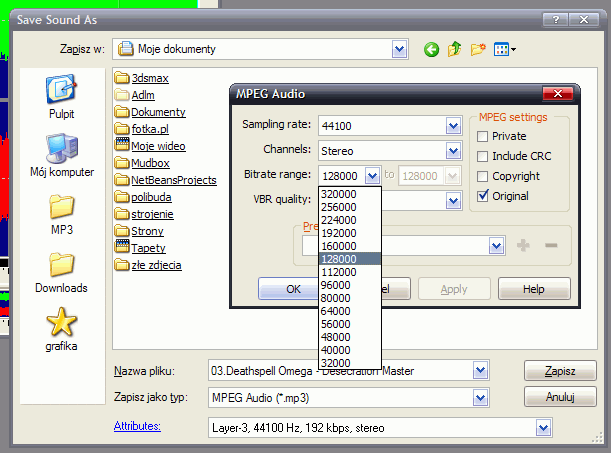Open Pulpit desktop shortcut in sidebar
This screenshot has width=611, height=453.
(x=61, y=96)
